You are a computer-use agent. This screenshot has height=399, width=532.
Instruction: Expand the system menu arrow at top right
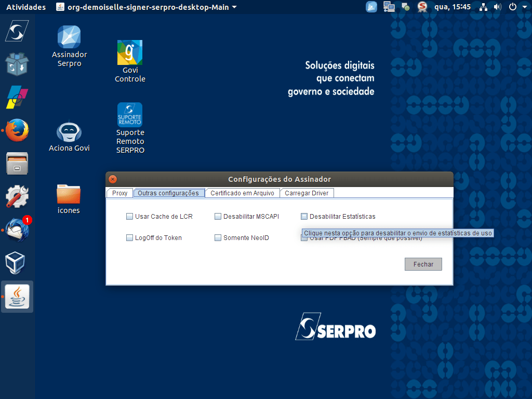click(x=524, y=7)
